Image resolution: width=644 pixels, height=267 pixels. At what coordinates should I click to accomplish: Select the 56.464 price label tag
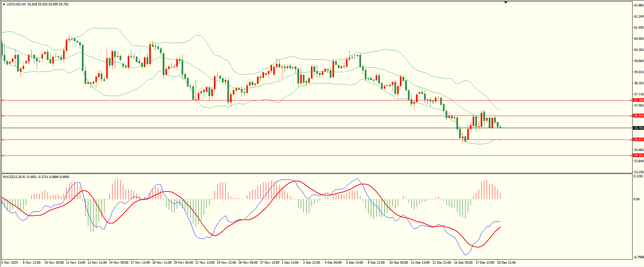638,116
